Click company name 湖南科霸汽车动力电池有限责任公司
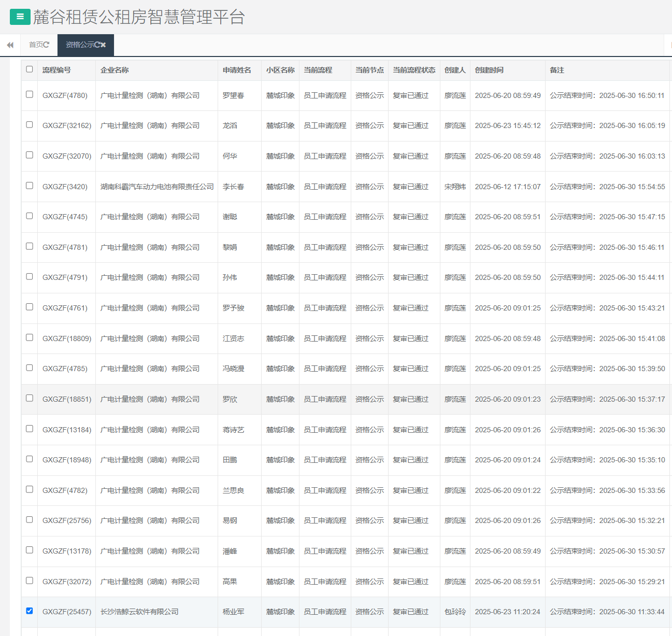Screen dimensions: 672x636 tap(157, 187)
